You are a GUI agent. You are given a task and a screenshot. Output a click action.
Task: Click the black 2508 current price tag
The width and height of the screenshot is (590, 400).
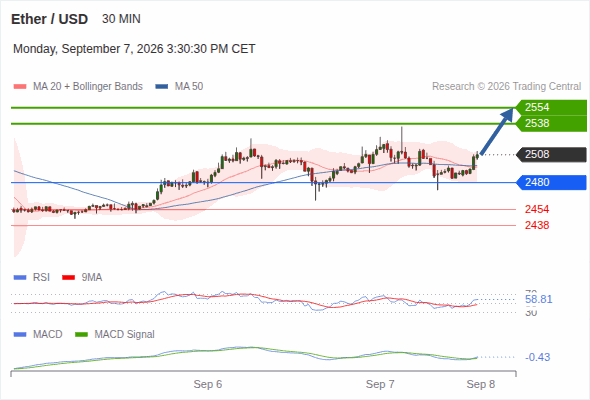(x=551, y=155)
